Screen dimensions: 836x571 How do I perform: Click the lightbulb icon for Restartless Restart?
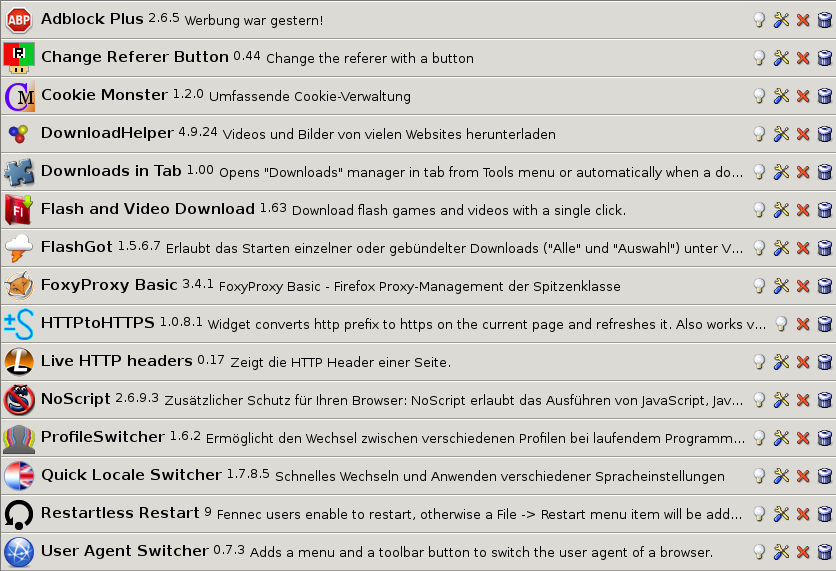click(x=760, y=514)
